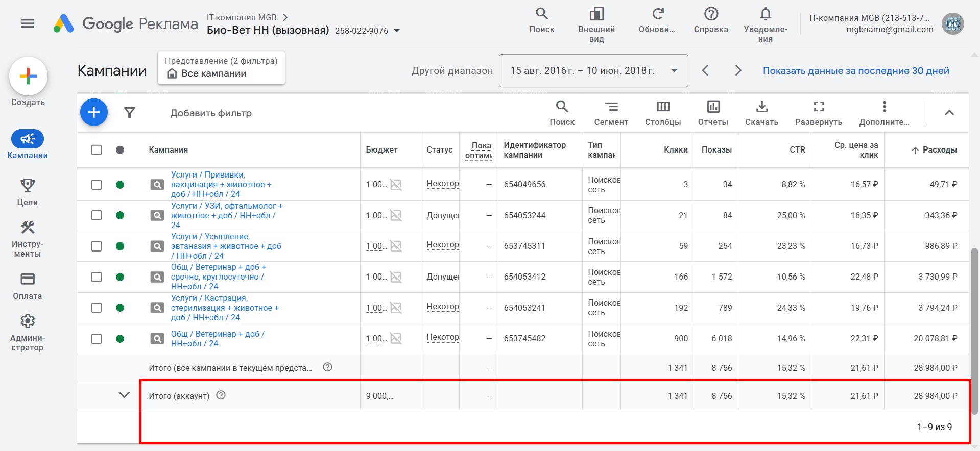980x451 pixels.
Task: Expand the IT-компания MGB breadcrumb arrow
Action: [285, 17]
